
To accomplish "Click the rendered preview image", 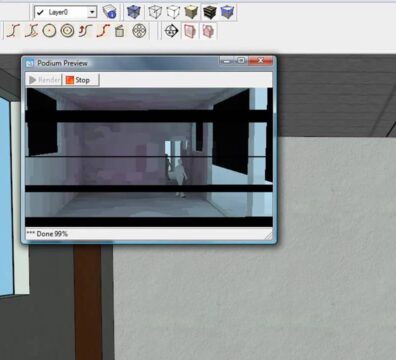I will [x=149, y=157].
